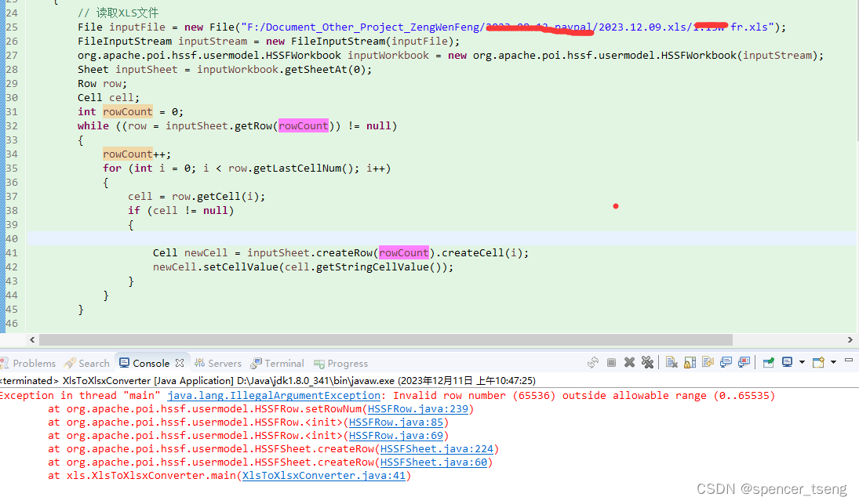859x504 pixels.
Task: Expand the Open Console dropdown menu
Action: pos(834,362)
